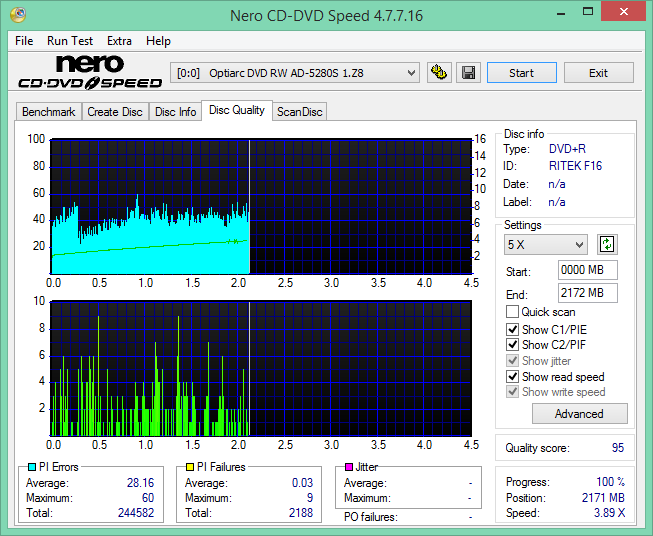Image resolution: width=653 pixels, height=536 pixels.
Task: Click the disc ID text RITEK F16
Action: point(575,166)
